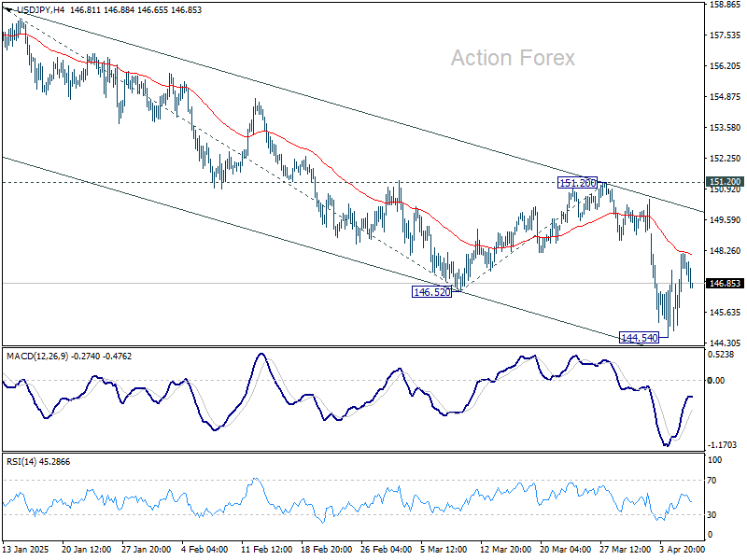Click the 149.590 price axis value
The height and width of the screenshot is (560, 747).
(x=725, y=220)
